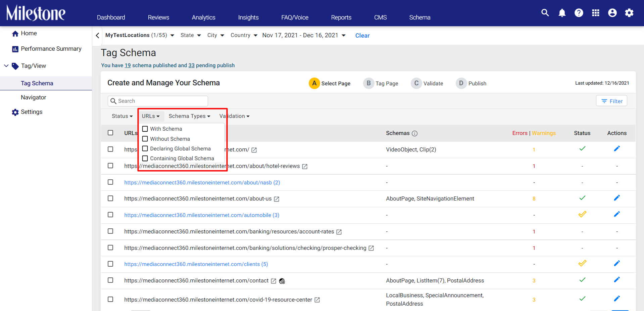Edit the contact row with pencil icon
The width and height of the screenshot is (644, 311).
coord(617,279)
